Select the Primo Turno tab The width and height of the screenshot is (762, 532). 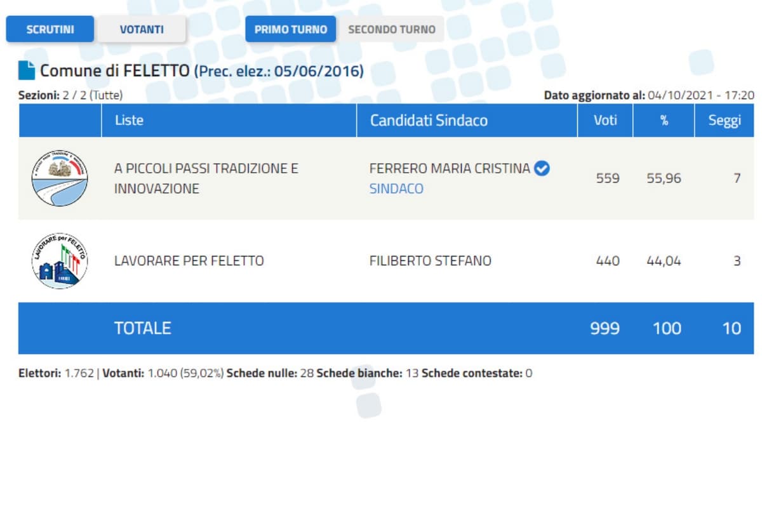pyautogui.click(x=290, y=29)
